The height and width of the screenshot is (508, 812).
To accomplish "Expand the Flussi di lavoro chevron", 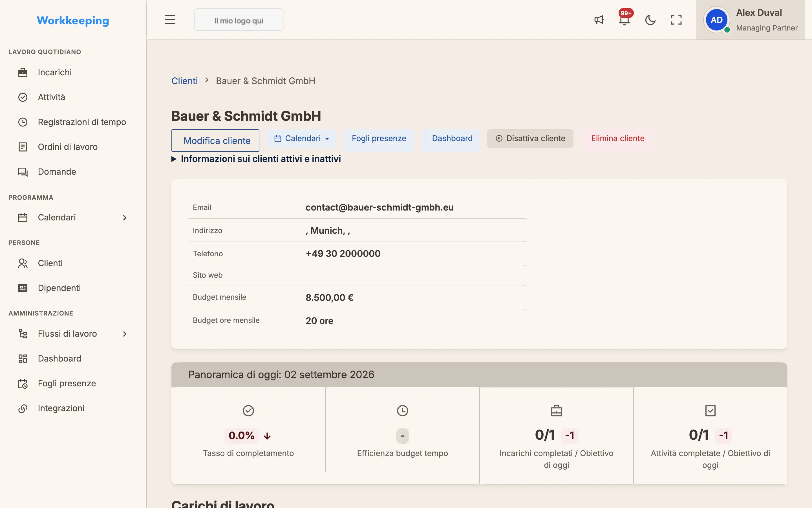I will (125, 334).
